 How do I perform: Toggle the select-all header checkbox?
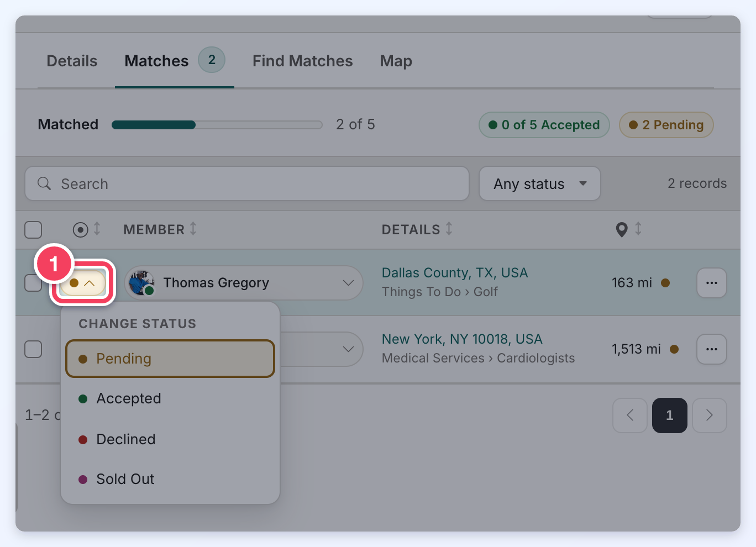[x=33, y=229]
